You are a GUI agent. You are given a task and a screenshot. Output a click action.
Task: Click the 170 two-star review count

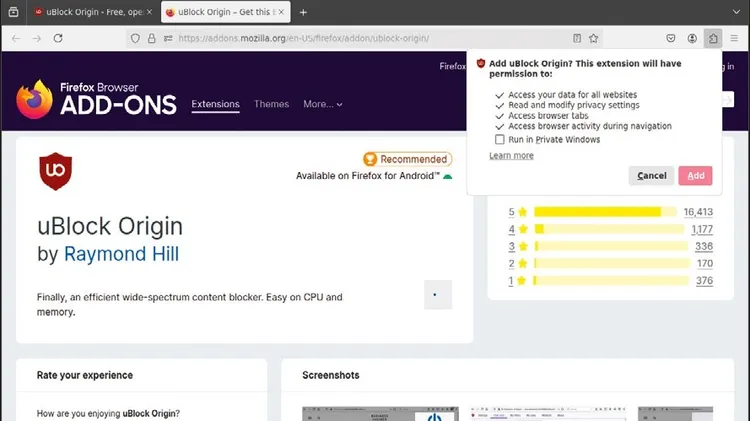705,264
